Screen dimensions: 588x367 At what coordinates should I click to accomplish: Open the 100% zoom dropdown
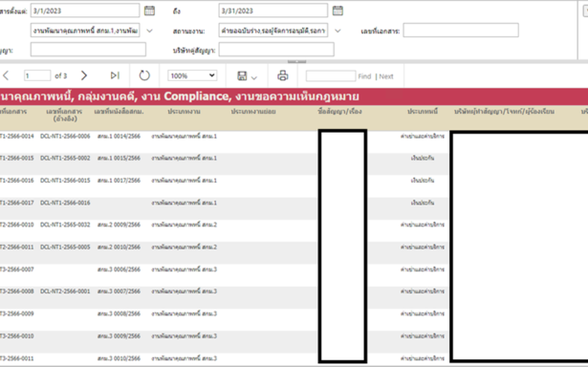[192, 76]
